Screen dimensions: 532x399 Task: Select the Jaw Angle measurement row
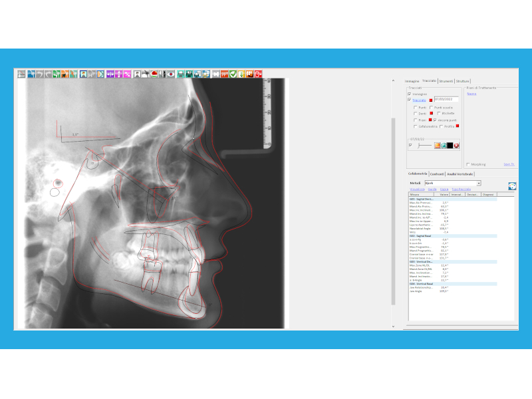[x=453, y=291]
